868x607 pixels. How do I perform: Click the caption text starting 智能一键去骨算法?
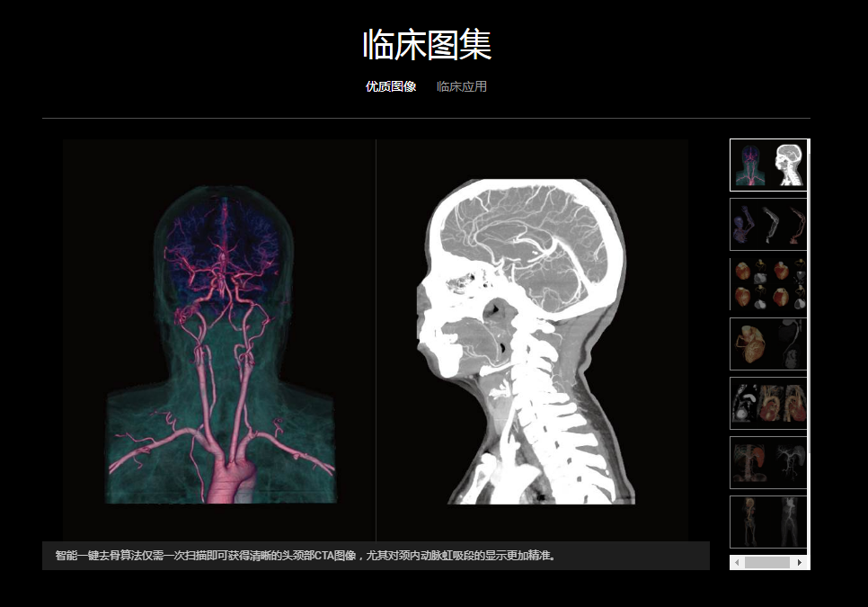pos(306,556)
